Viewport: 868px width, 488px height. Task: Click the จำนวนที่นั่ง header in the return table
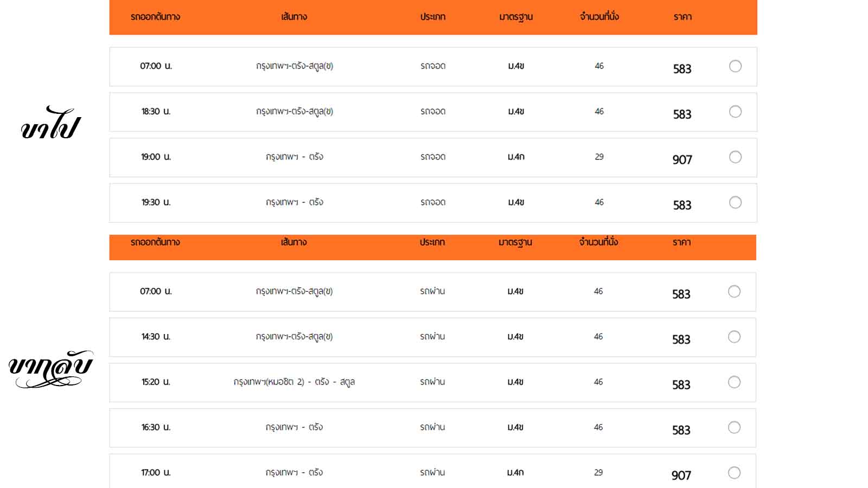pyautogui.click(x=598, y=242)
